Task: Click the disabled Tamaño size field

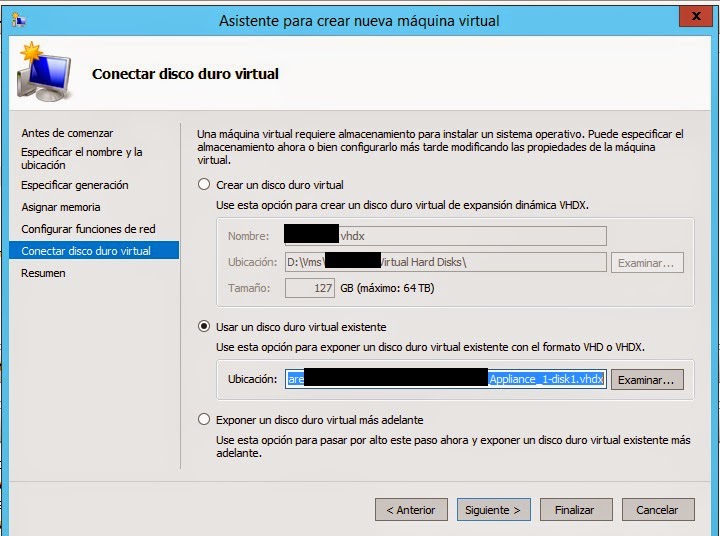Action: 309,288
